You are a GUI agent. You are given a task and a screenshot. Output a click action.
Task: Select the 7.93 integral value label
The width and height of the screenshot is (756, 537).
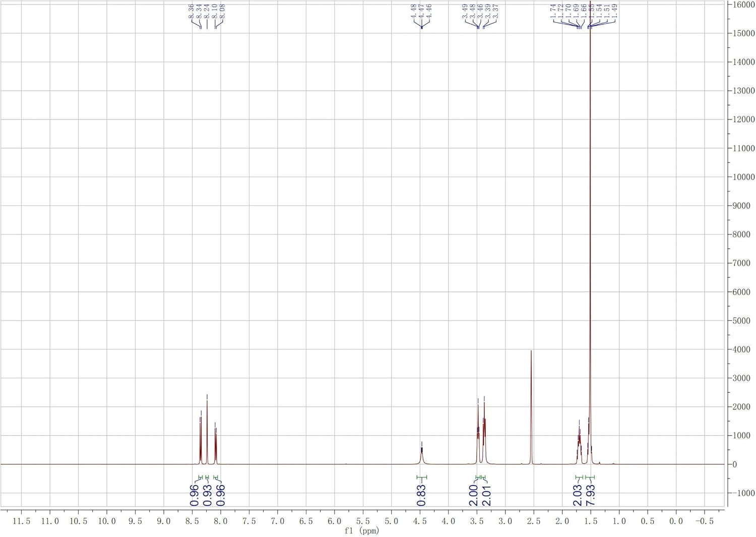coord(591,495)
